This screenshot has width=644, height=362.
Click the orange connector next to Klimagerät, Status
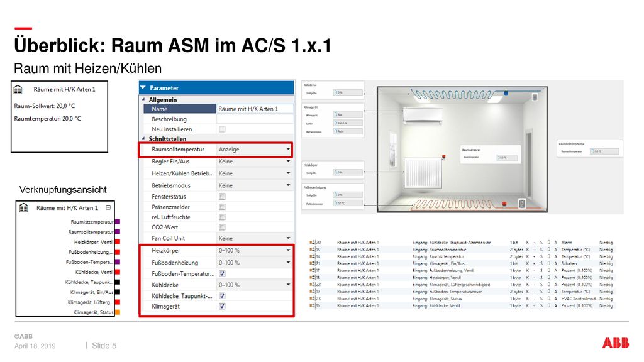click(118, 312)
